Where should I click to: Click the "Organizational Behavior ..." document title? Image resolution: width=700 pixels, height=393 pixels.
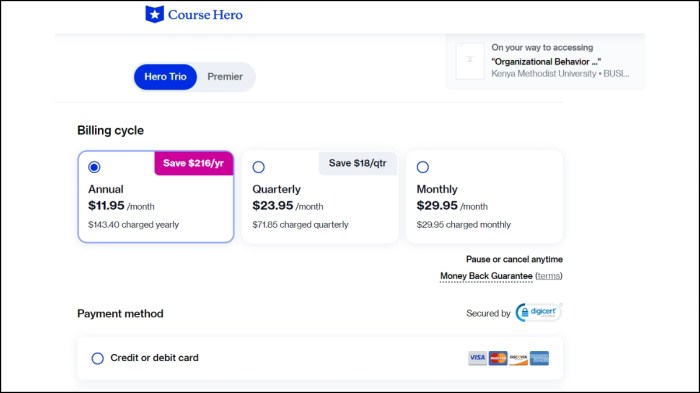(546, 62)
